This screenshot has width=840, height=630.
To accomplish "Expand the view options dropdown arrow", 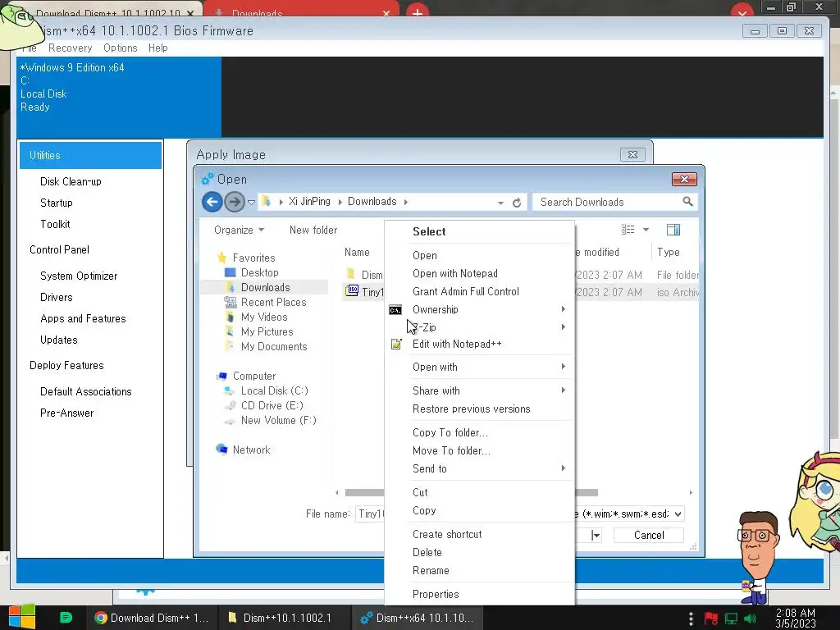I will click(x=646, y=230).
